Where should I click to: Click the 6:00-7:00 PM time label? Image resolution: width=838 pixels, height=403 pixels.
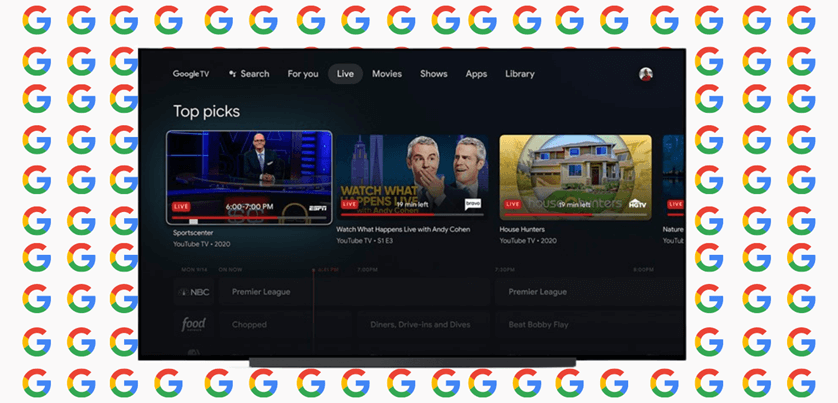(x=249, y=206)
